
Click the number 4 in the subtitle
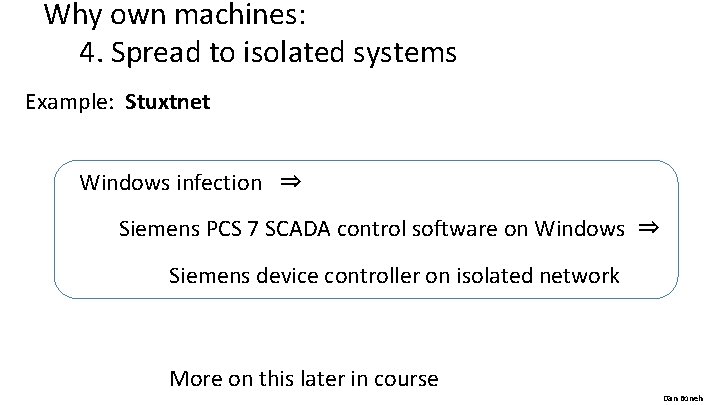[x=87, y=52]
